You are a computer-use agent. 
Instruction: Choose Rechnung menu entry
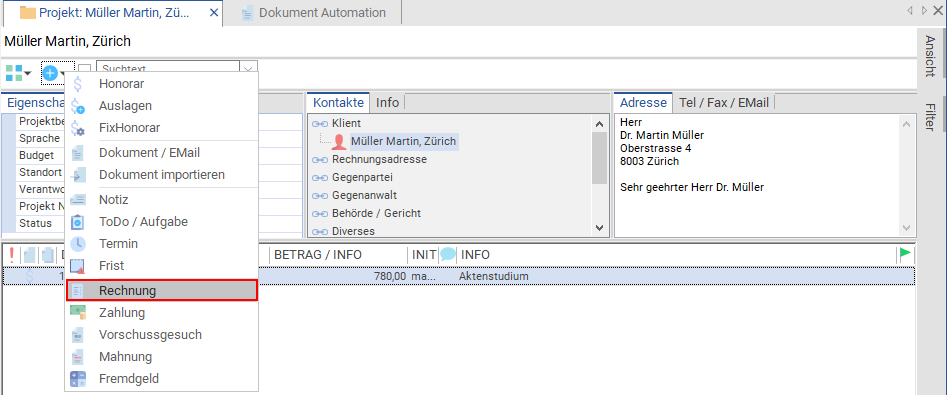point(161,291)
